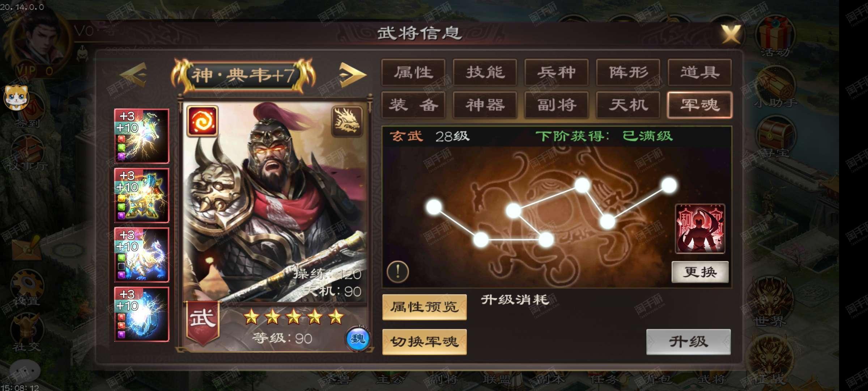
Task: Go to previous general with left arrow
Action: (x=134, y=75)
